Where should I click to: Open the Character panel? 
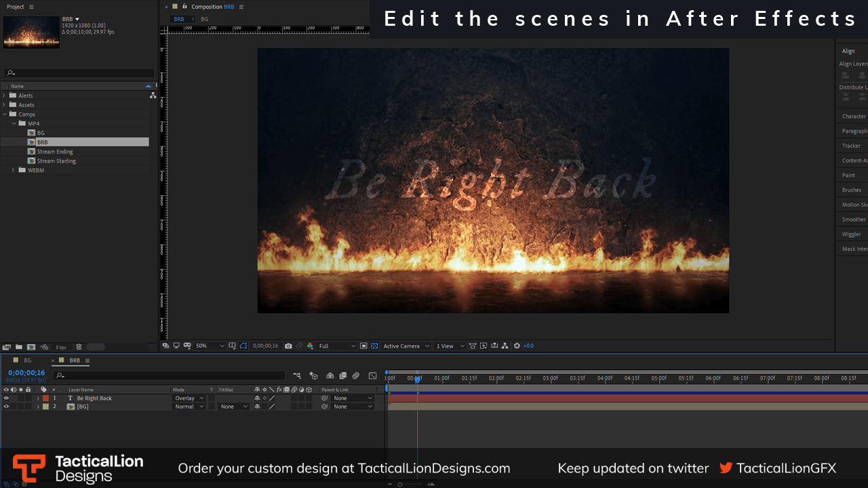[x=854, y=117]
